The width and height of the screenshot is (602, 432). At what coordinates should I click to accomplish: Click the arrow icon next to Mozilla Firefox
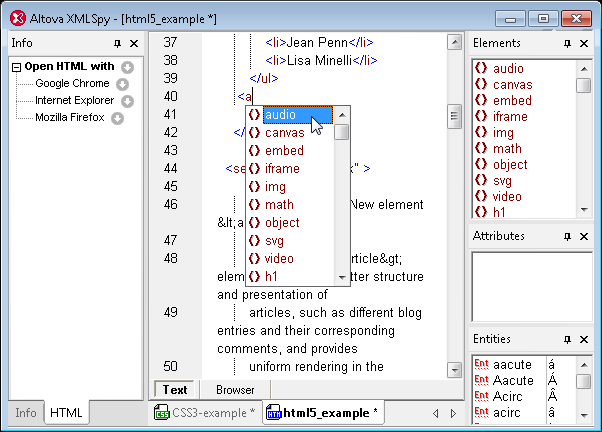point(117,118)
